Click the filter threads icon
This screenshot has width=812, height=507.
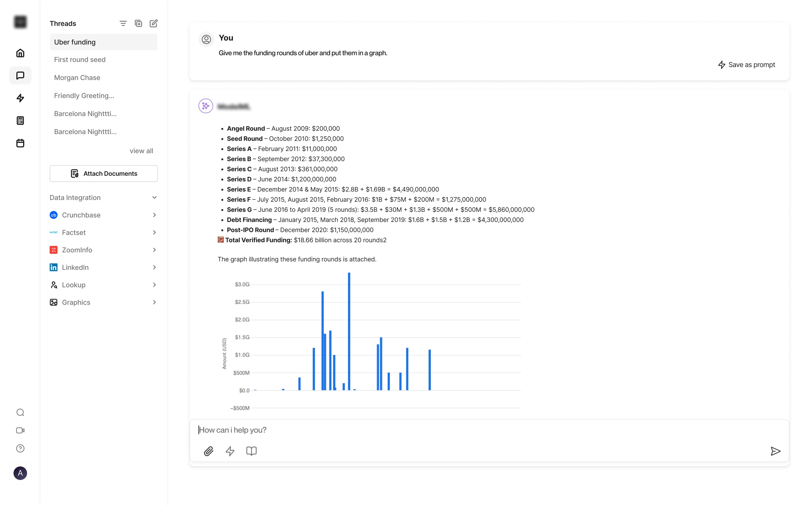tap(123, 23)
